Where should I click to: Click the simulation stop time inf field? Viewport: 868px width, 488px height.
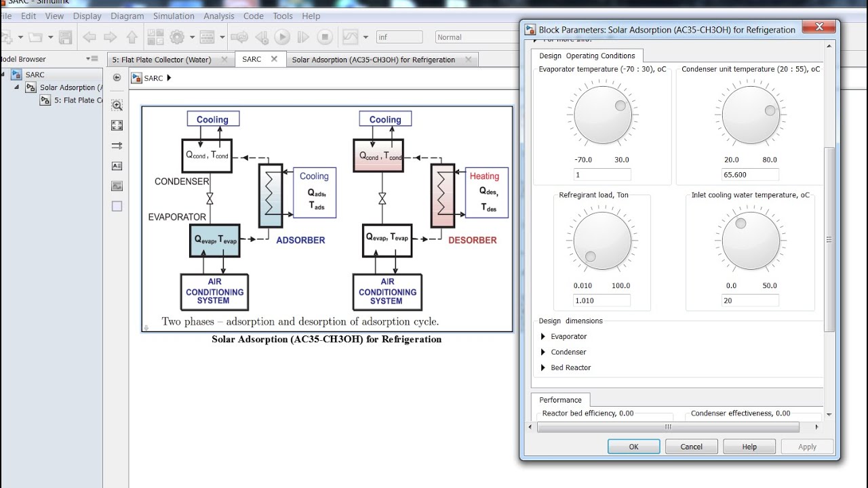[399, 37]
